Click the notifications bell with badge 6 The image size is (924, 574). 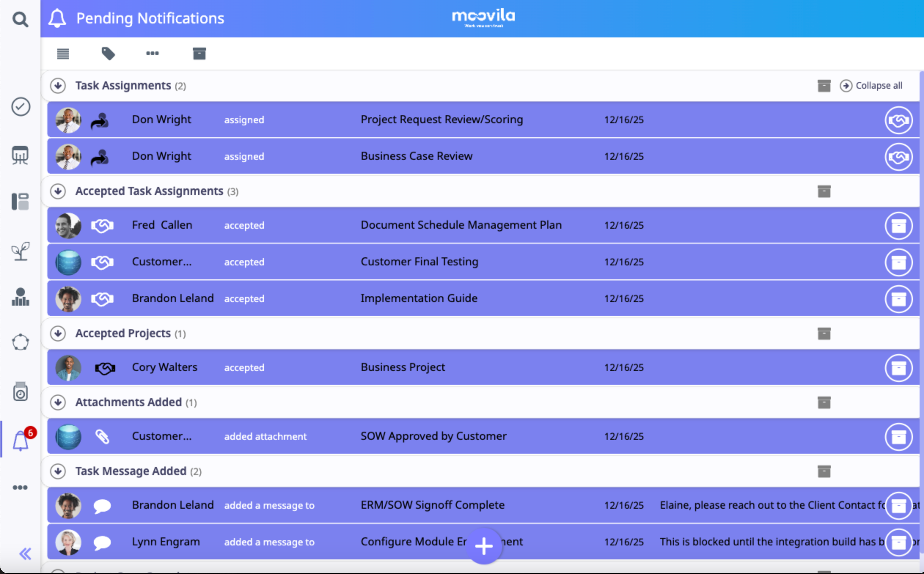(21, 440)
